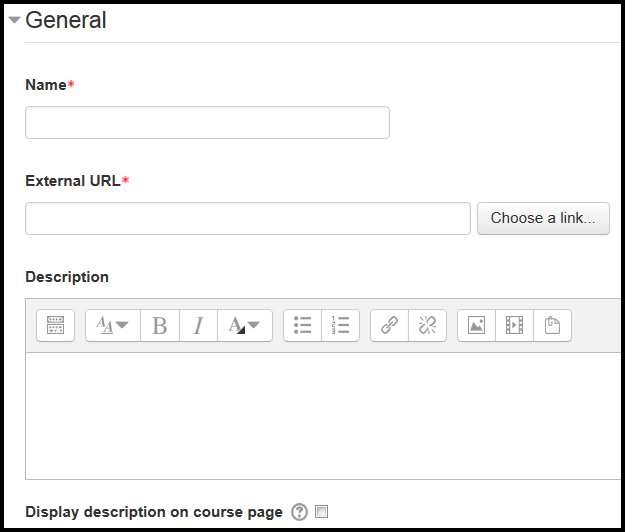Apply Italic formatting
625x532 pixels.
coord(199,325)
